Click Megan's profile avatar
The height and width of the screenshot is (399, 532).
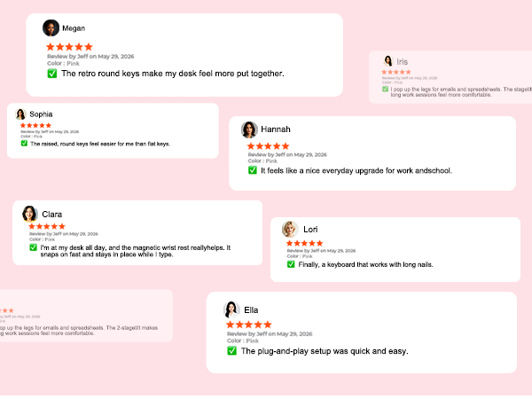(x=51, y=27)
